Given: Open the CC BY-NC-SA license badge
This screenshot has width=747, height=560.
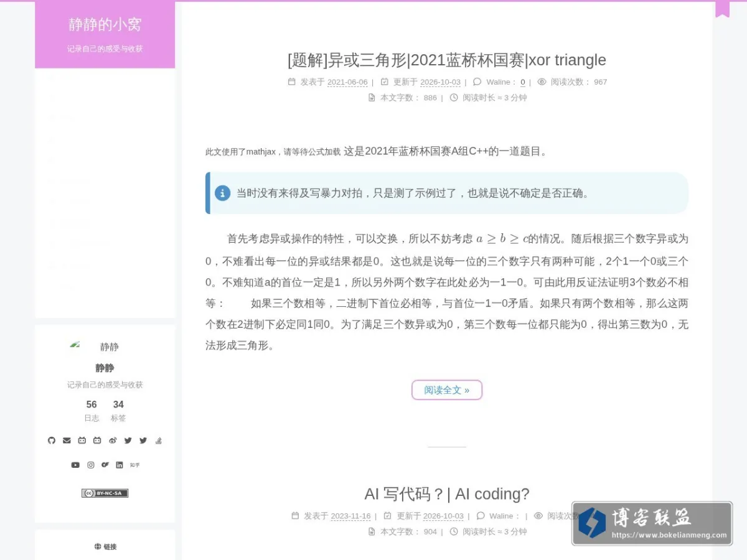Looking at the screenshot, I should click(105, 493).
